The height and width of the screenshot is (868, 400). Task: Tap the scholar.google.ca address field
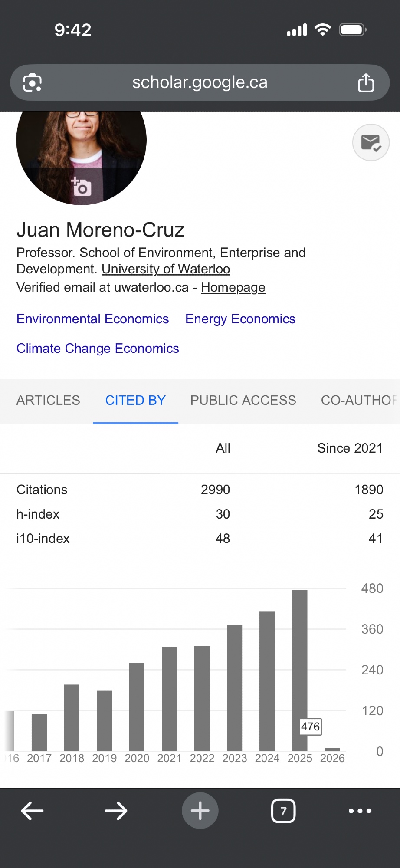[200, 82]
